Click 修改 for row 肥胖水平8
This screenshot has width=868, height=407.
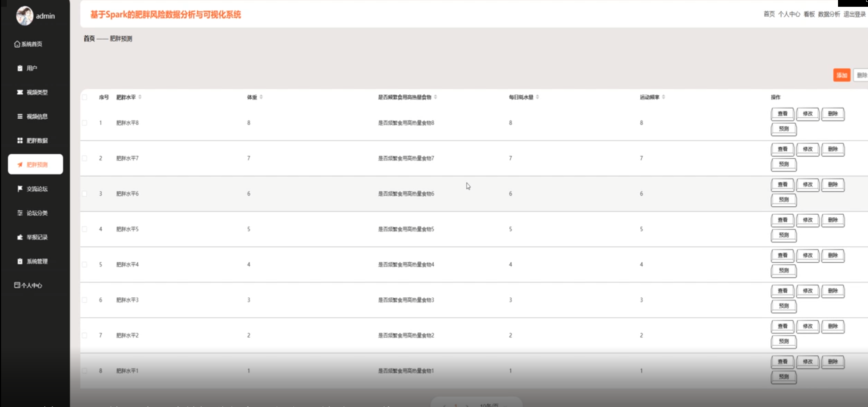tap(808, 114)
